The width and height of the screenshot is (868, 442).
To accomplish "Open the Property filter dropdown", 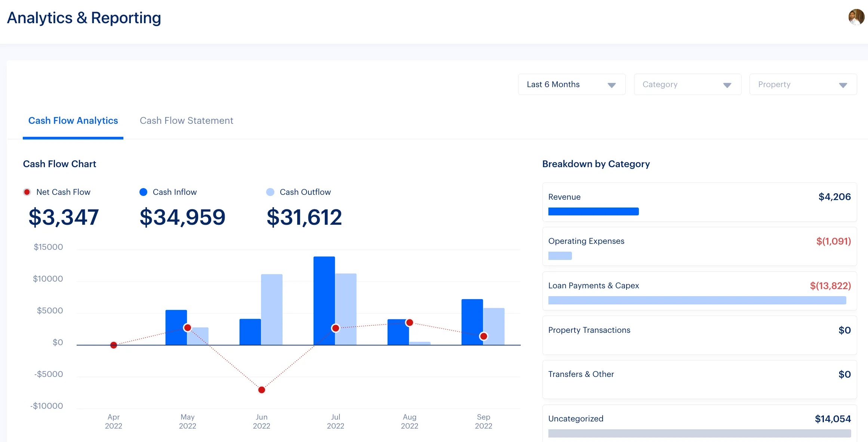I will point(803,85).
